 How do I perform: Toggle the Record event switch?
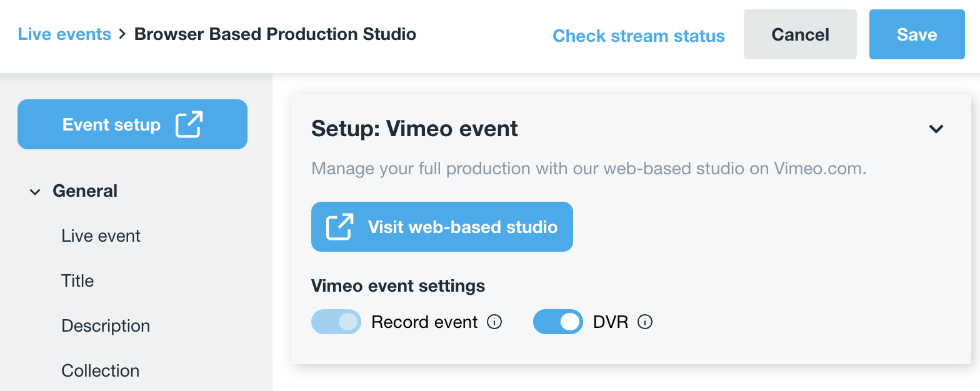pos(336,322)
